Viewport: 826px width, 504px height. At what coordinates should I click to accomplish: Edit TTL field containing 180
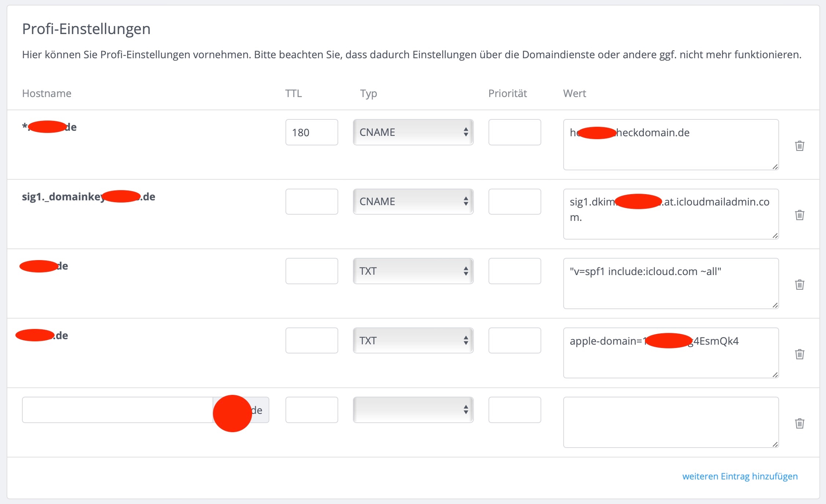point(311,132)
